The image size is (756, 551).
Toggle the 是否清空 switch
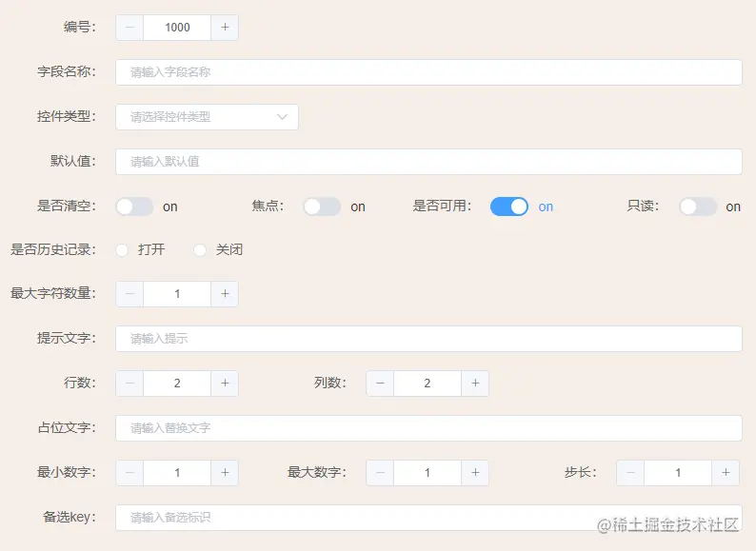pos(134,207)
